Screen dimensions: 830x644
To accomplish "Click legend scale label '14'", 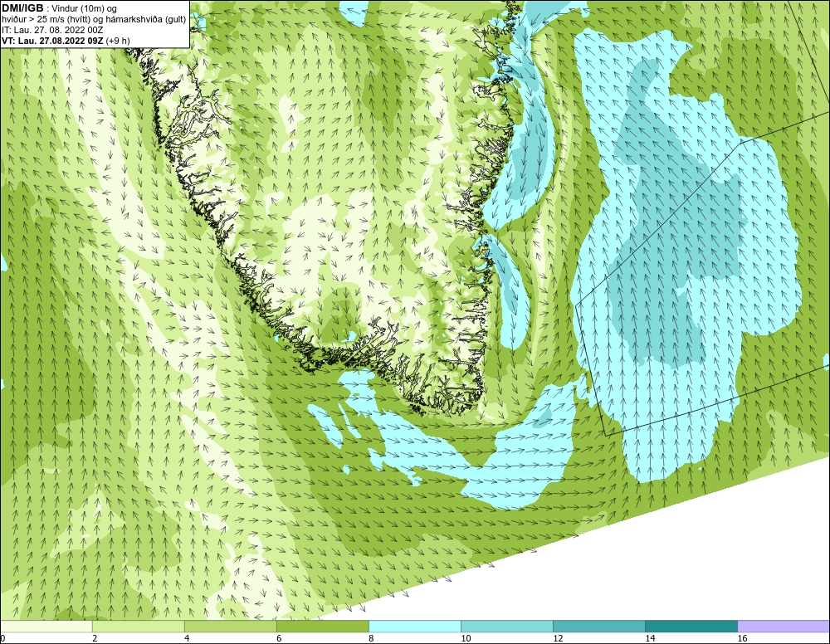I will pyautogui.click(x=650, y=639).
